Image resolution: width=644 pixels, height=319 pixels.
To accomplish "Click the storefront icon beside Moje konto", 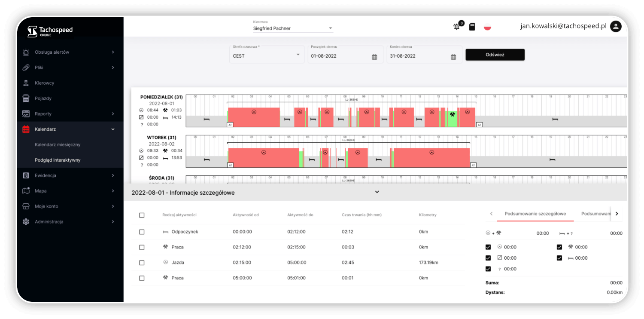I will click(x=26, y=206).
